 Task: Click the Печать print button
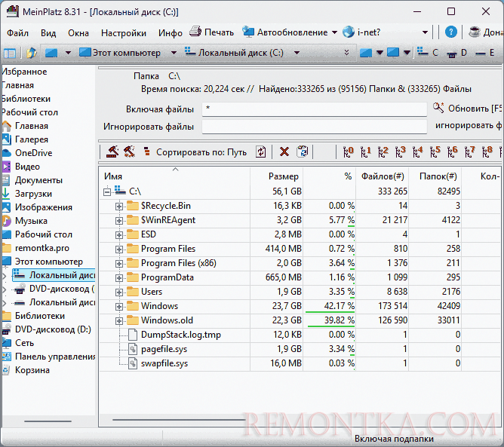(x=211, y=32)
